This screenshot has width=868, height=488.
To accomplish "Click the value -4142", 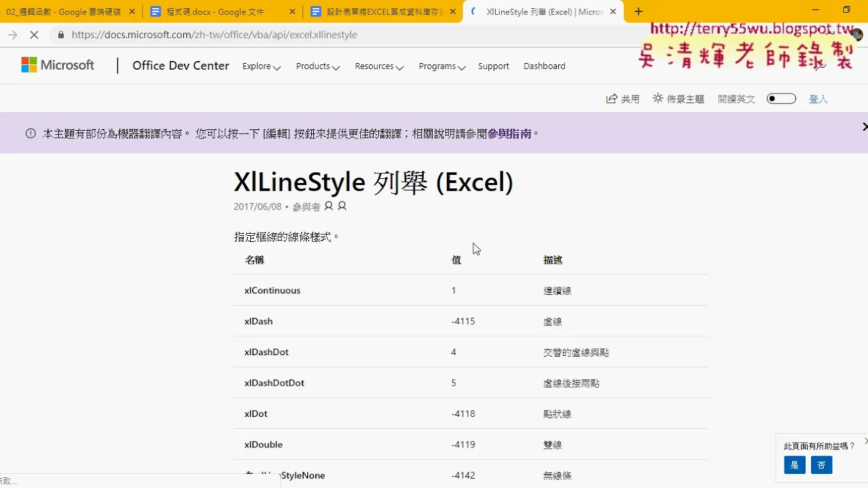I will point(463,475).
